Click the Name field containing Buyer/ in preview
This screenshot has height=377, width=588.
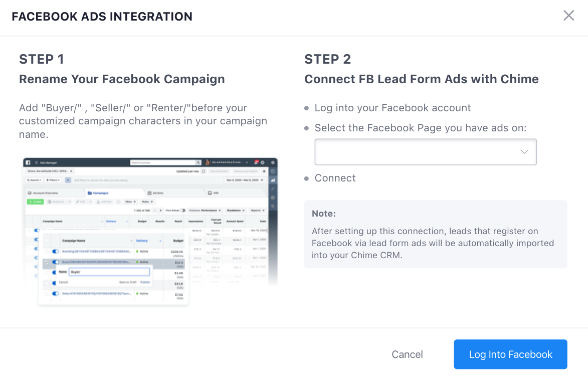[x=109, y=272]
